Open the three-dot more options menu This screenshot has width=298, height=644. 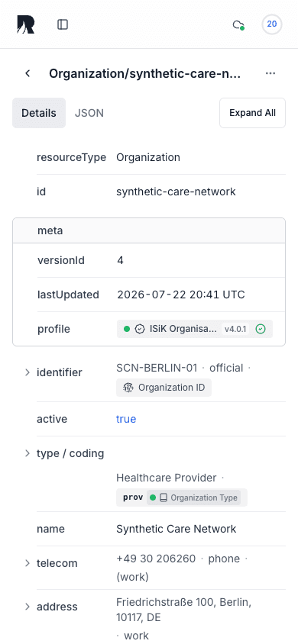[270, 73]
